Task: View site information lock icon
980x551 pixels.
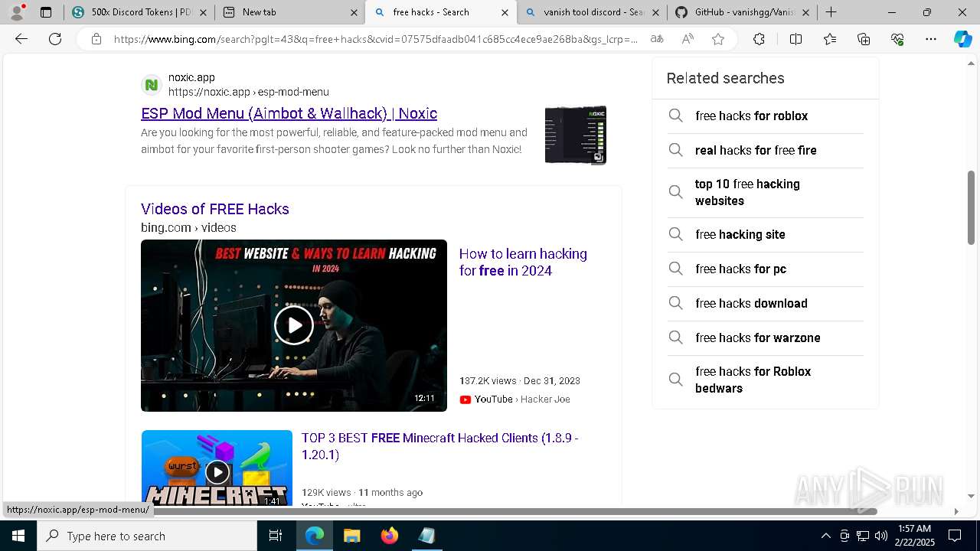Action: pyautogui.click(x=96, y=39)
